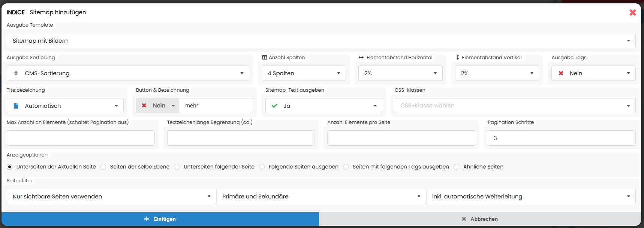Click the horizontal arrows icon for Elementabstand Horizontal
Screen dimensions: 644x228
pyautogui.click(x=361, y=58)
